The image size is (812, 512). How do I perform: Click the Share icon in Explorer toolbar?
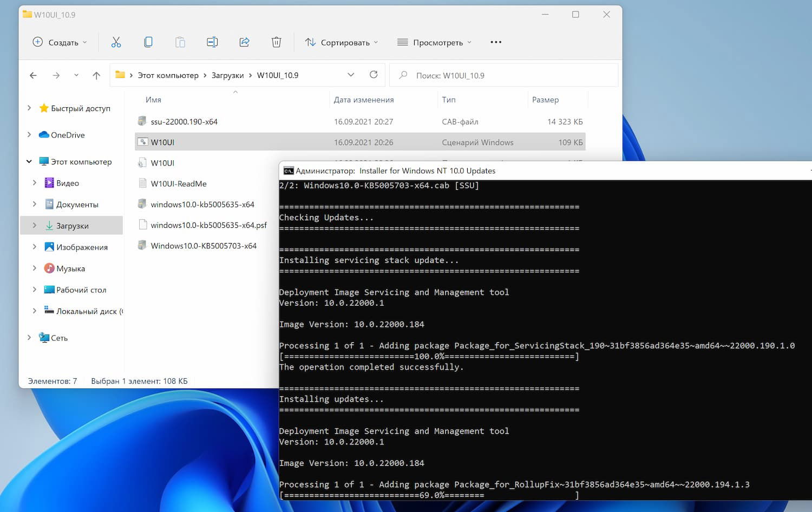[244, 42]
